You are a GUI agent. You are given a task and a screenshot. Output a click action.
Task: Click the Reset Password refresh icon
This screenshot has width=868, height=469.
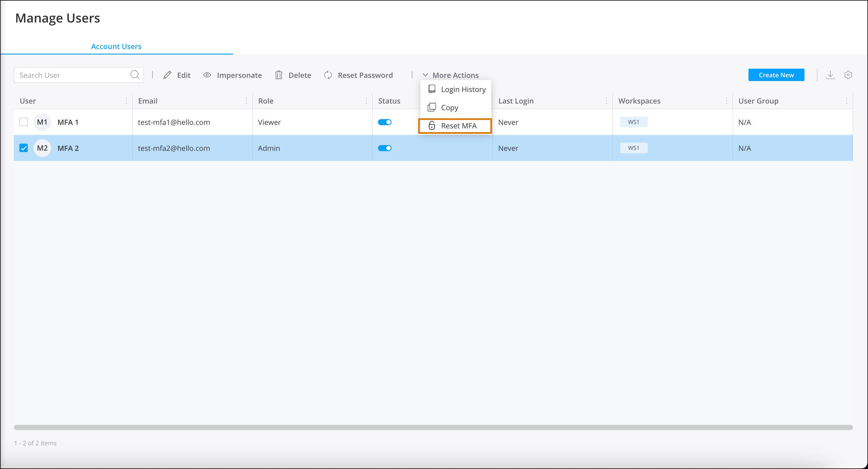click(328, 75)
